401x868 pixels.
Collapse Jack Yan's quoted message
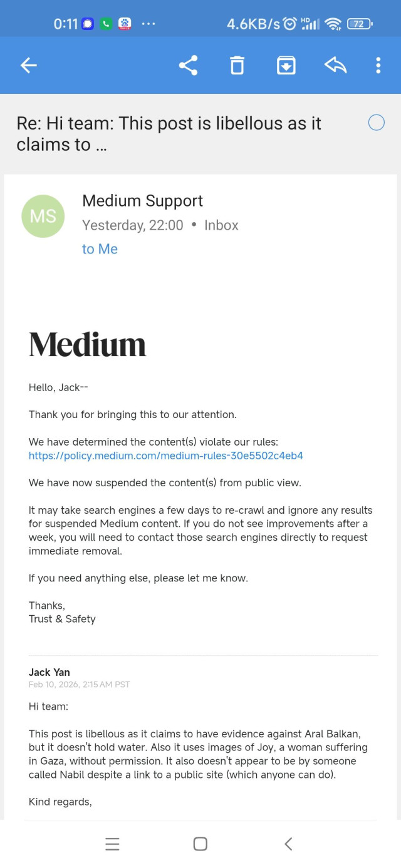[49, 671]
